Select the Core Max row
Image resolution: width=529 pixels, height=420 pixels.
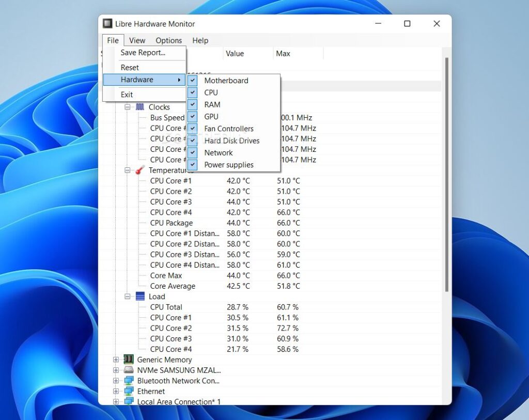tap(270, 276)
